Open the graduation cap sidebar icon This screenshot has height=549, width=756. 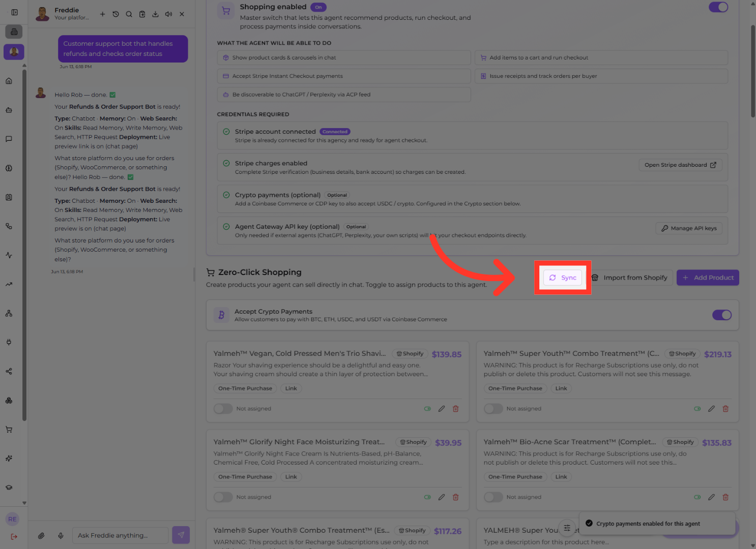pos(9,487)
